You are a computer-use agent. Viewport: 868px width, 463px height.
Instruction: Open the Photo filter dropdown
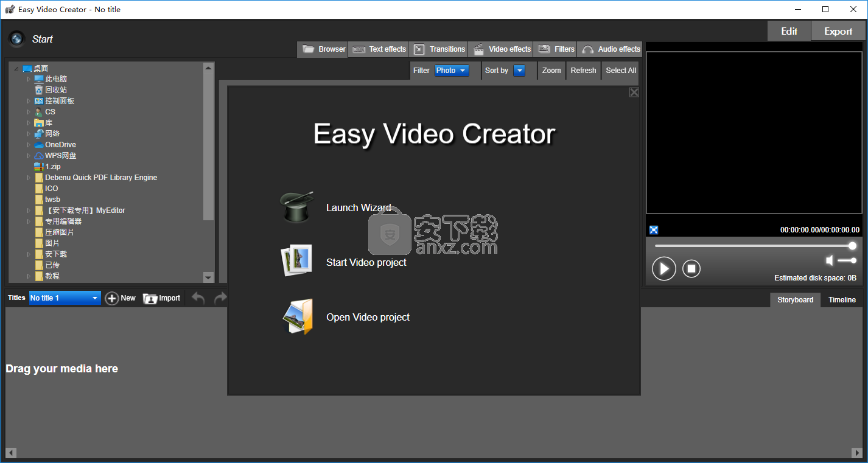point(452,71)
